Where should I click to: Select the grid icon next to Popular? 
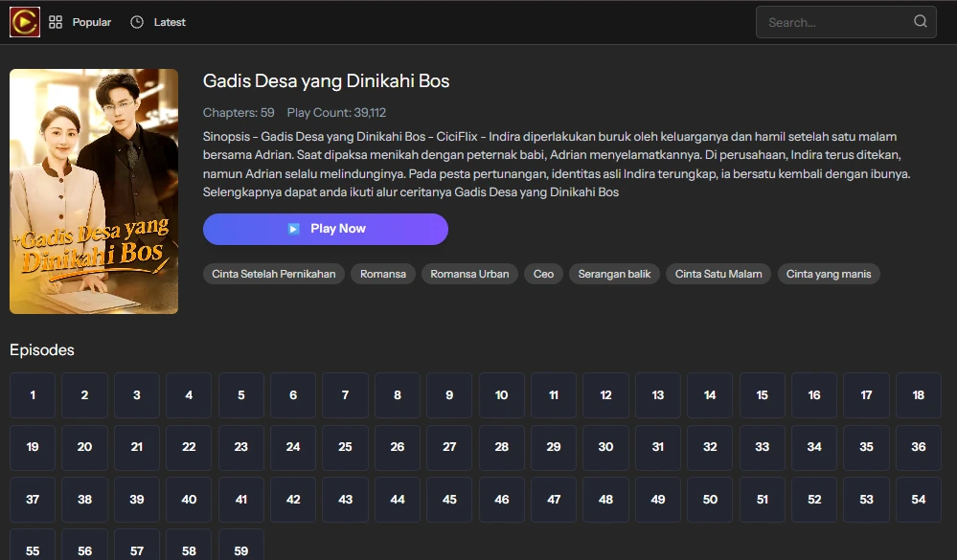[55, 21]
